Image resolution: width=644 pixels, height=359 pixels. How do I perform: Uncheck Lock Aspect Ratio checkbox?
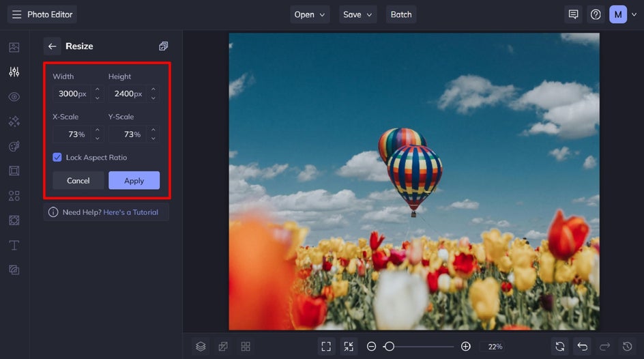[57, 158]
